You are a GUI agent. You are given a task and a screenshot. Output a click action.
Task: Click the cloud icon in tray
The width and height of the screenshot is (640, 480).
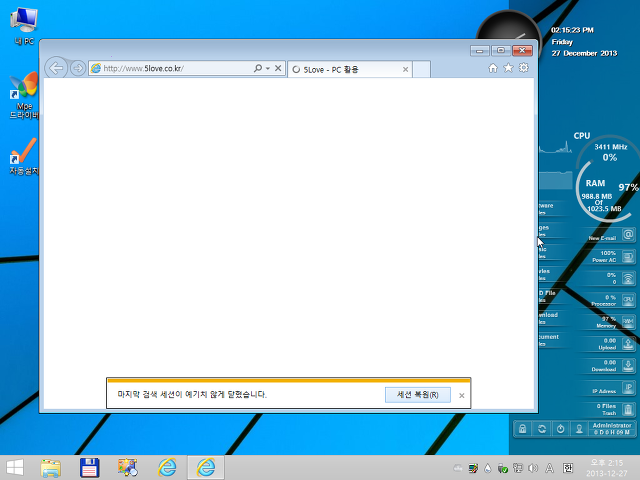tap(458, 468)
